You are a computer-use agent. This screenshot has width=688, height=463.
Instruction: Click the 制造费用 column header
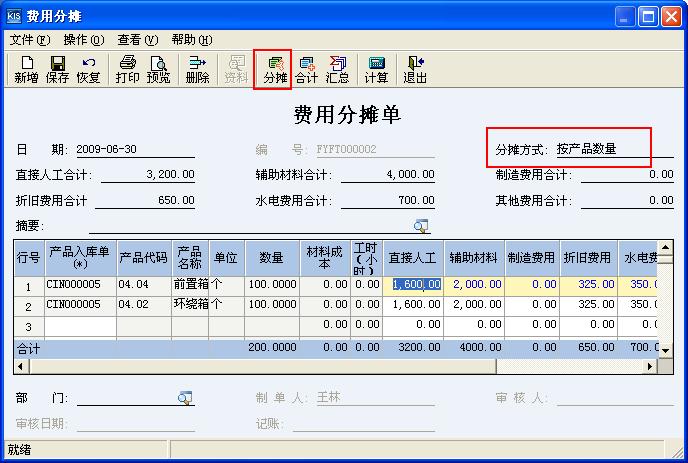(532, 258)
